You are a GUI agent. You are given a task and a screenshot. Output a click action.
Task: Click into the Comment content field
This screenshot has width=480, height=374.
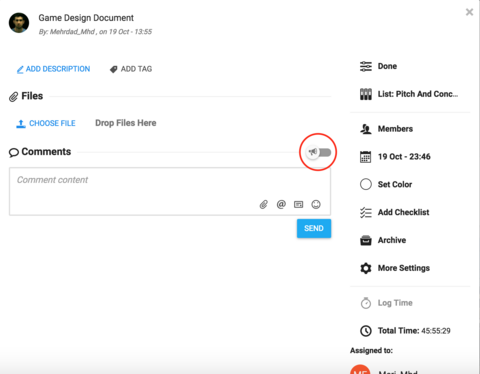coord(170,191)
